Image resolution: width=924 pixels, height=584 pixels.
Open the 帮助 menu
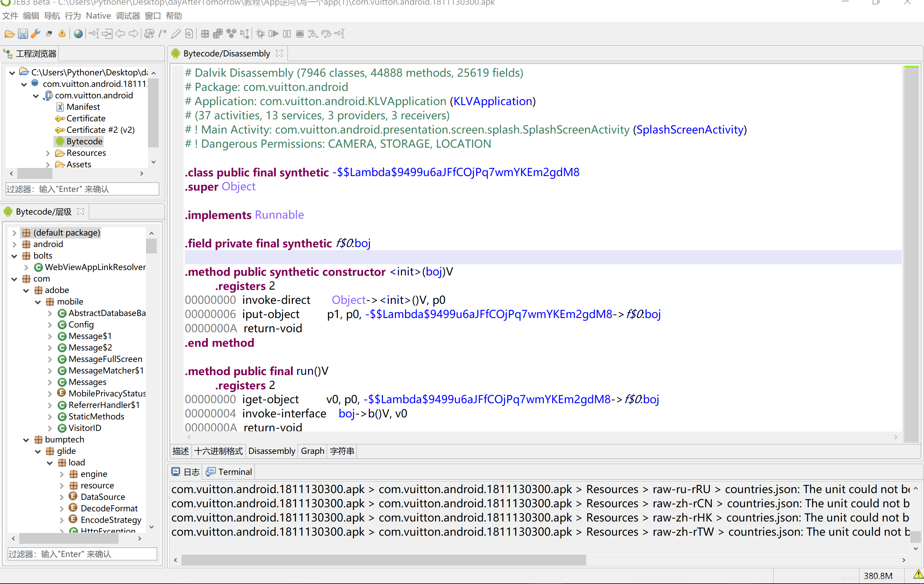(174, 16)
